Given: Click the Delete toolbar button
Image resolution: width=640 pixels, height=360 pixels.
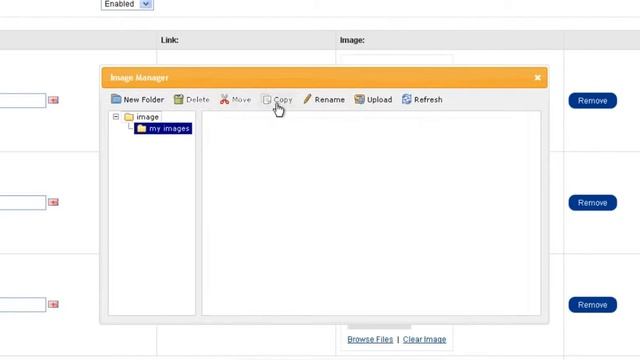Looking at the screenshot, I should 191,100.
